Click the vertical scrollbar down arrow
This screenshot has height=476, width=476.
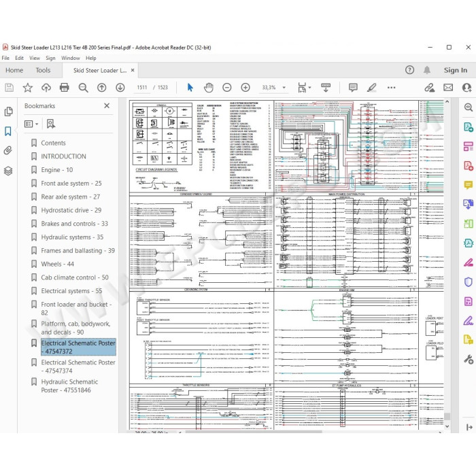click(447, 426)
